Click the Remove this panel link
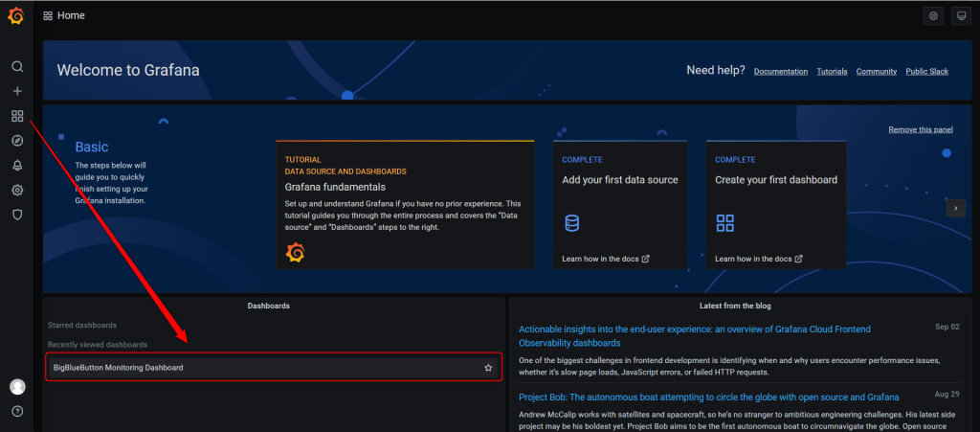Viewport: 980px width, 432px height. (921, 129)
